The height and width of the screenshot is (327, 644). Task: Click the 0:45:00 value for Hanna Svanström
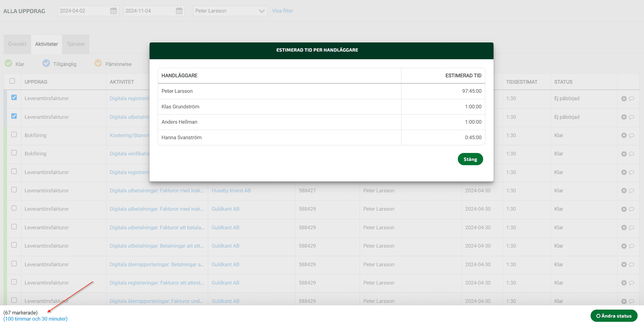click(x=473, y=138)
